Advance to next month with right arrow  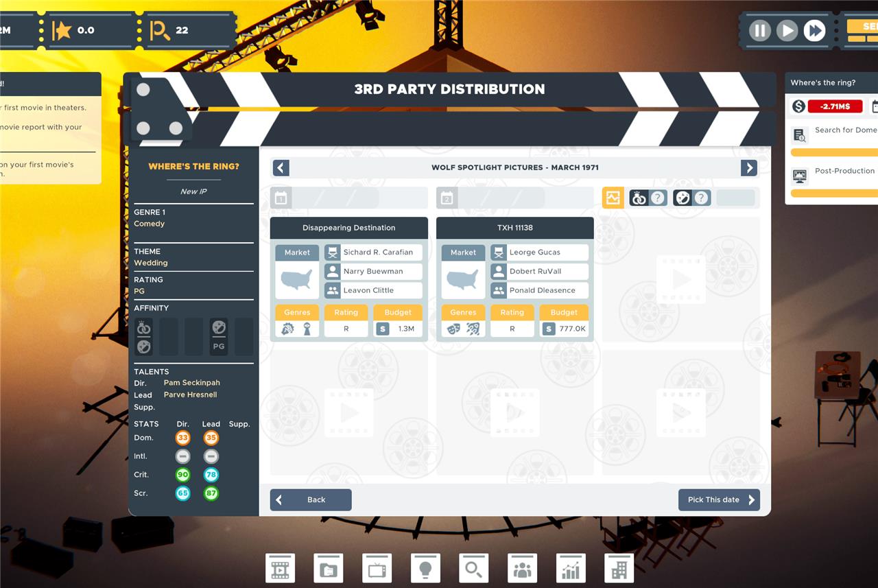pos(749,168)
